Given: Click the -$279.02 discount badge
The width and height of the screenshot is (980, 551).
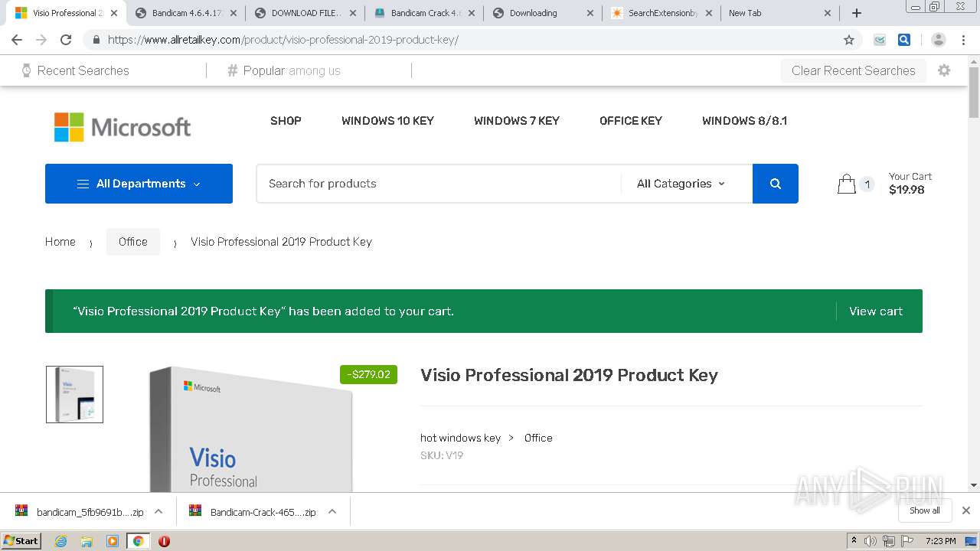Looking at the screenshot, I should [x=369, y=374].
